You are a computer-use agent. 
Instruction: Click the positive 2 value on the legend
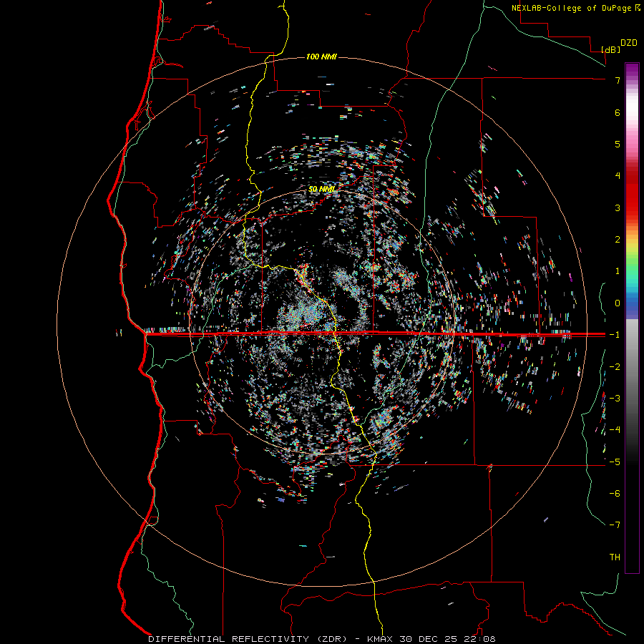[618, 240]
